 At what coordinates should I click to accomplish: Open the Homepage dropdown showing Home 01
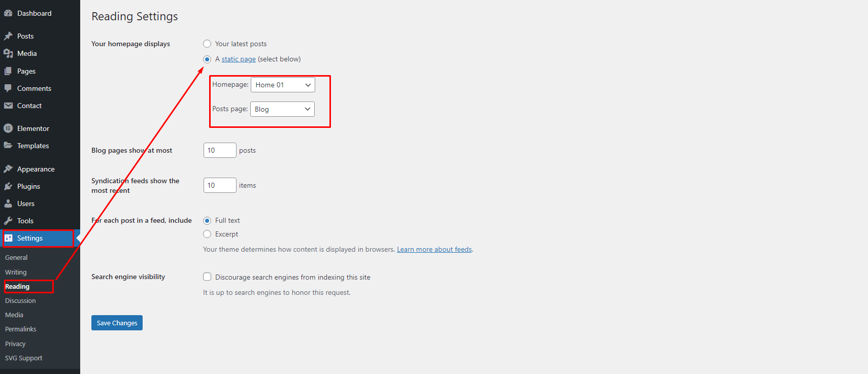point(283,85)
